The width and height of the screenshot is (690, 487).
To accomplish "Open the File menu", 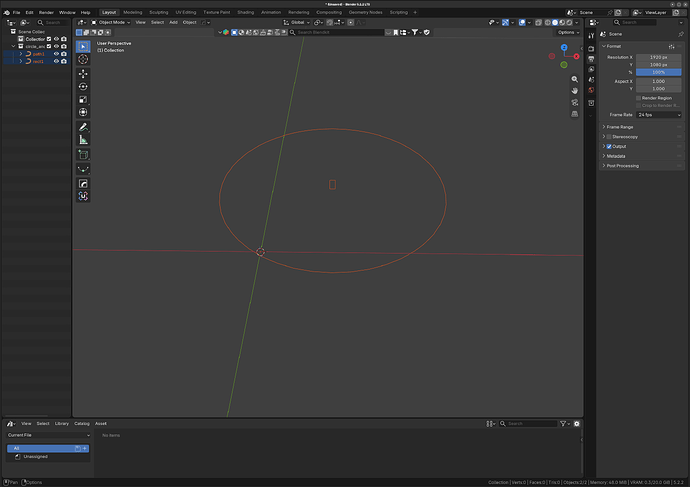I will (16, 12).
